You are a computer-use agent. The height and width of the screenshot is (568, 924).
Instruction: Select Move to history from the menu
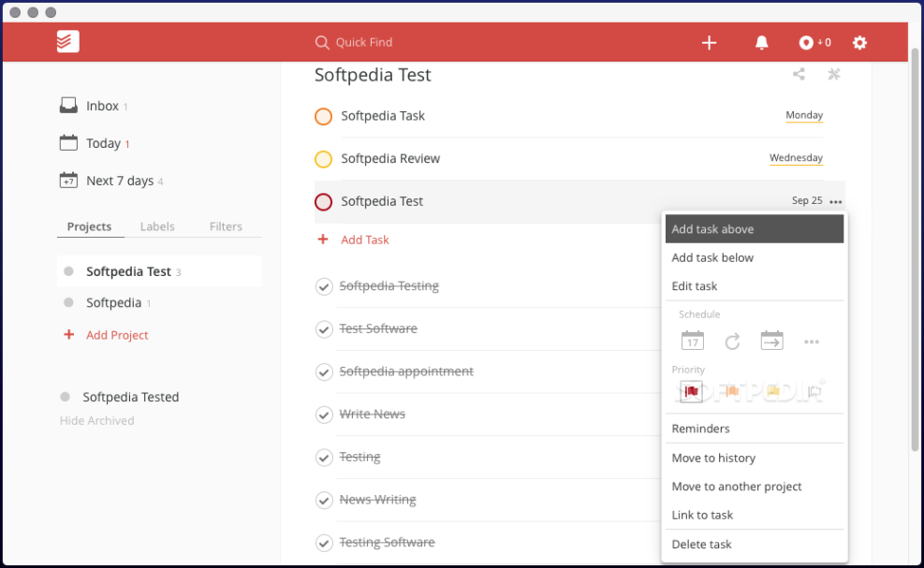pos(713,458)
